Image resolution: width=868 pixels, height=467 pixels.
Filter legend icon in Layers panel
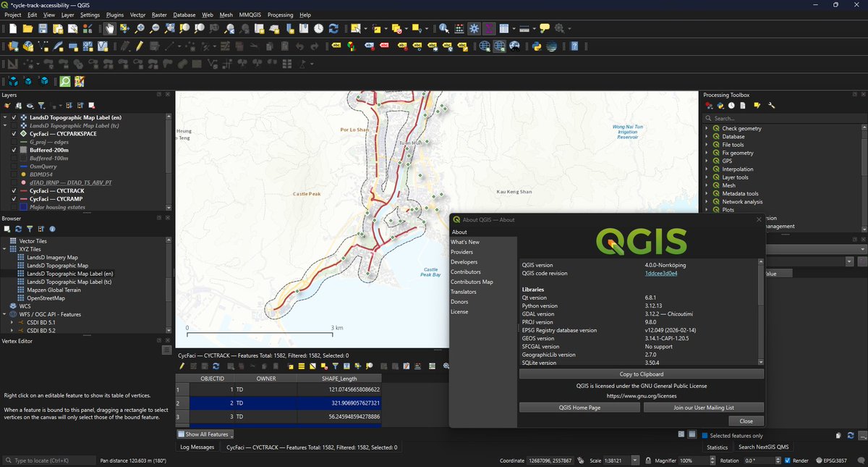(x=41, y=106)
